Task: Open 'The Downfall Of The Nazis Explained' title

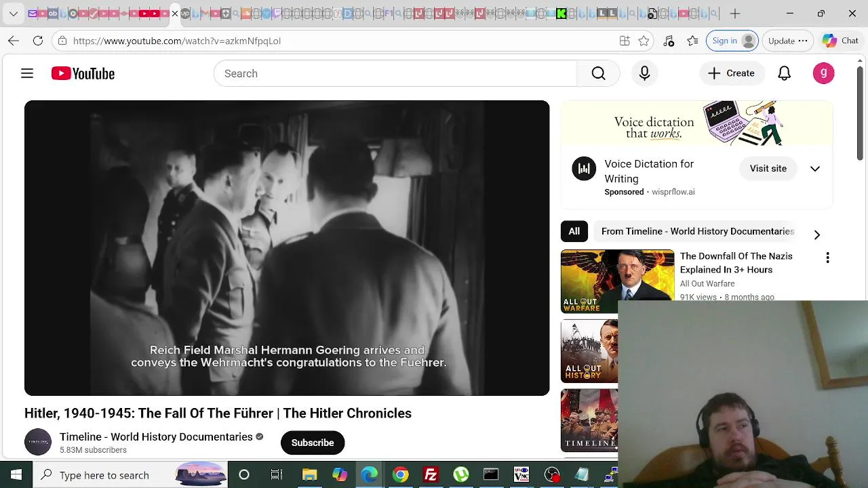Action: coord(736,262)
